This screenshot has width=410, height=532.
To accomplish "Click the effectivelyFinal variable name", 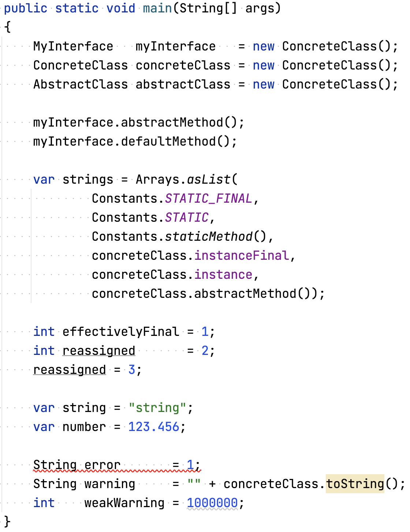I will click(120, 332).
